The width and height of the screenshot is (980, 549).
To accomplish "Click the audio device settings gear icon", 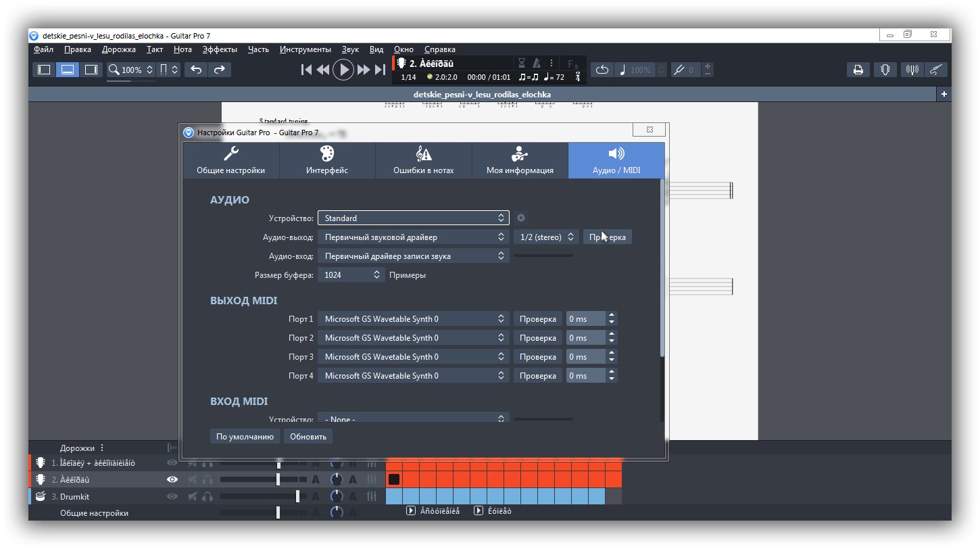I will 520,218.
